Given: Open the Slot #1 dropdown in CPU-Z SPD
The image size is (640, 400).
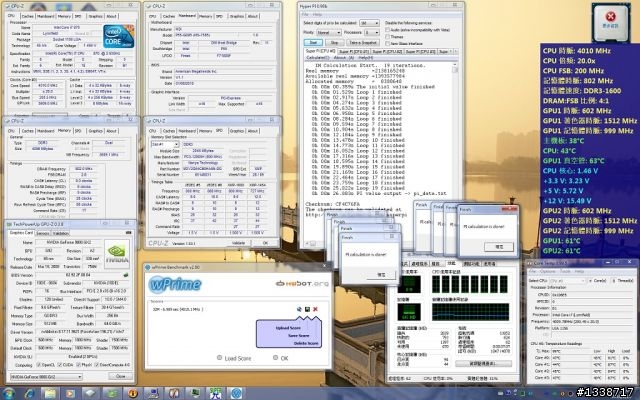Looking at the screenshot, I should (165, 144).
